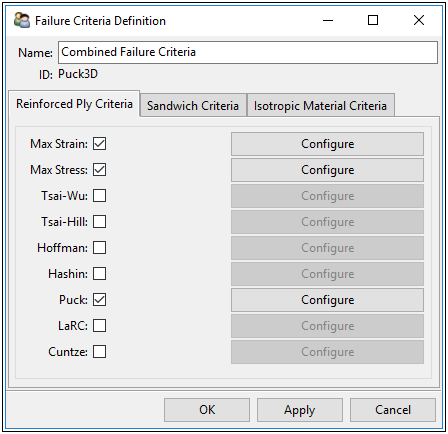Tick the Hoffman checkbox
Image resolution: width=448 pixels, height=434 pixels.
tap(99, 248)
